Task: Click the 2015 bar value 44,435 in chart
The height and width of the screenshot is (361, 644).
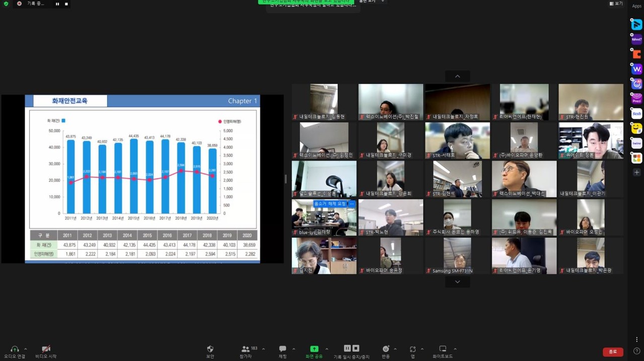Action: [133, 136]
